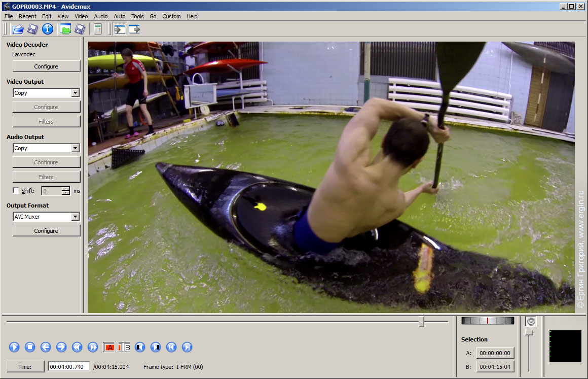
Task: Open Audio Output codec dropdown
Action: [x=76, y=148]
